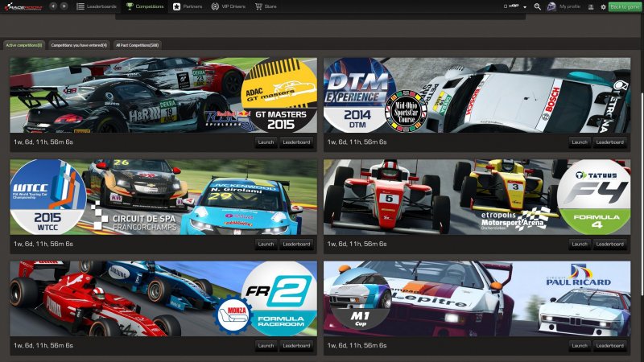Launch the GT Masters 2015 competition
Viewport: 644px width, 362px height.
tap(266, 142)
